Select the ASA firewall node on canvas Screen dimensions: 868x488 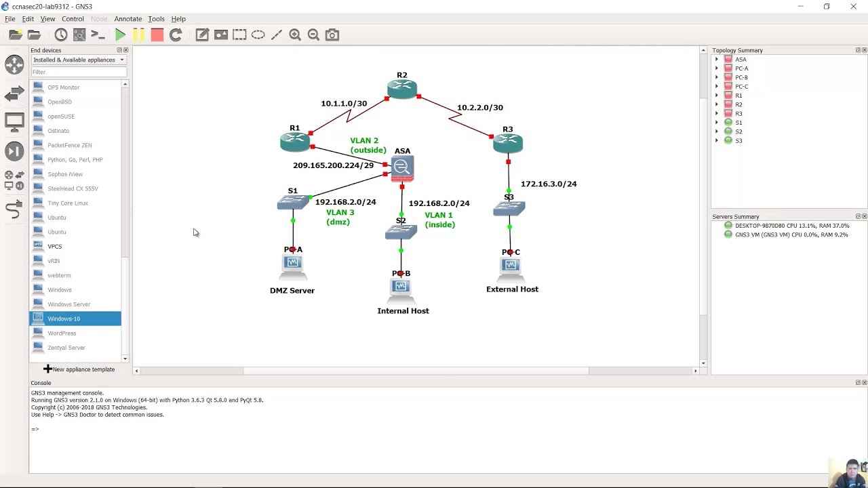pos(402,168)
